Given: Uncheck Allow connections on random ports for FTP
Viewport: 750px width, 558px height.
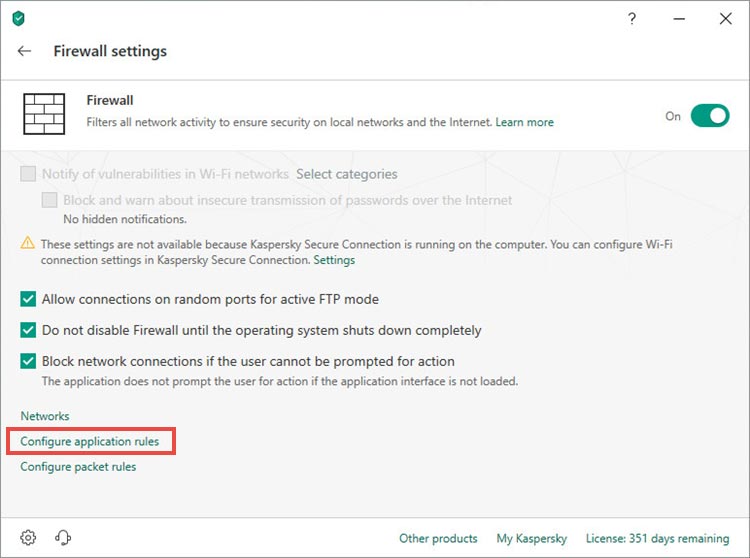Looking at the screenshot, I should [28, 299].
